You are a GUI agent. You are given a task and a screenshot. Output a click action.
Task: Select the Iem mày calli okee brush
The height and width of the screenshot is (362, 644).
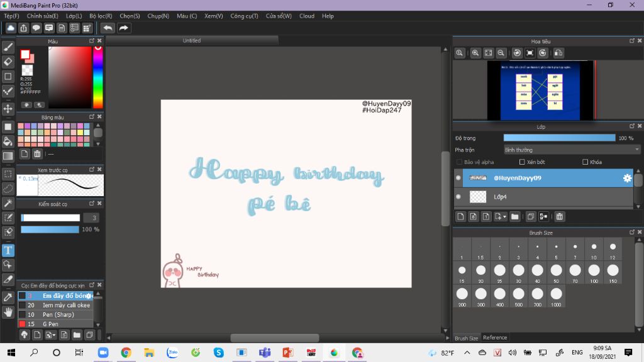pos(56,305)
